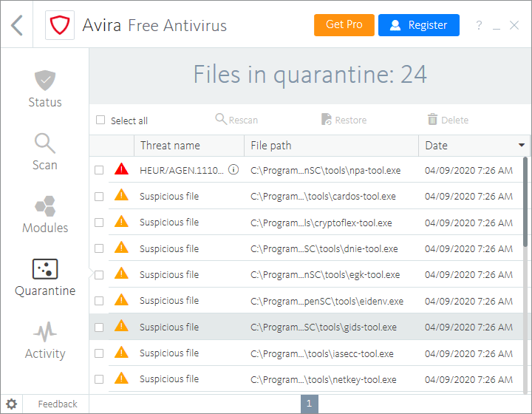Image resolution: width=532 pixels, height=414 pixels.
Task: Open the Modules section
Action: coord(45,214)
